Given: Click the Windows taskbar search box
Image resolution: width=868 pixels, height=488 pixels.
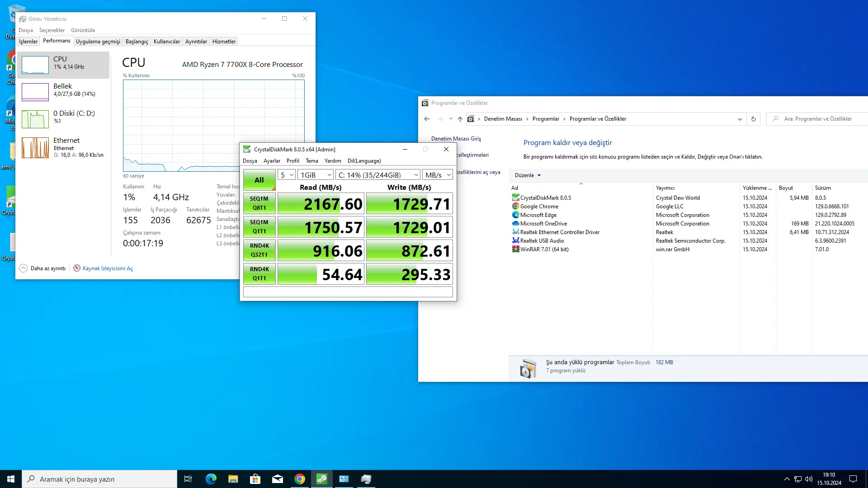Looking at the screenshot, I should point(99,479).
